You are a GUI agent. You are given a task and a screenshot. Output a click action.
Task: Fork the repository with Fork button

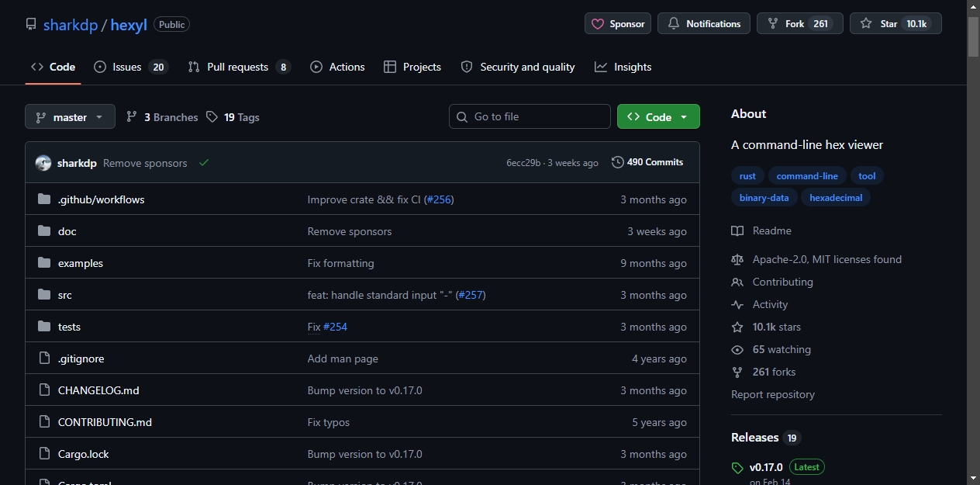(x=799, y=23)
